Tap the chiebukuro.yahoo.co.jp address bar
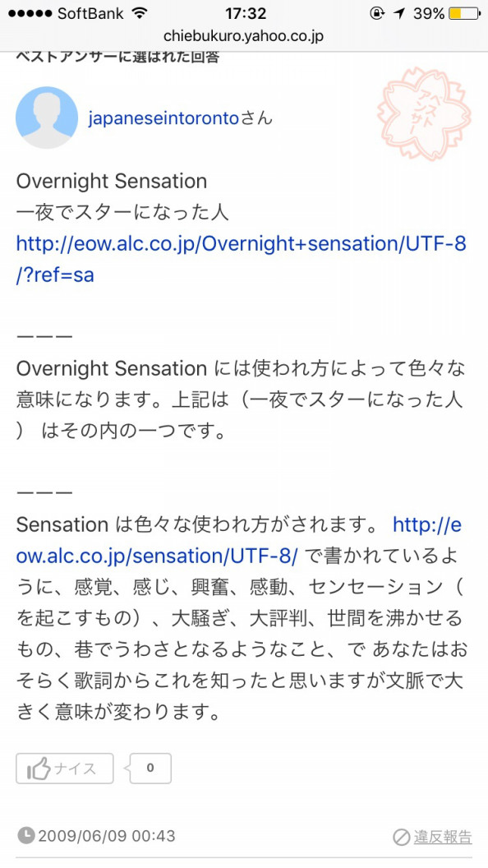Viewport: 488px width, 868px height. 244,36
